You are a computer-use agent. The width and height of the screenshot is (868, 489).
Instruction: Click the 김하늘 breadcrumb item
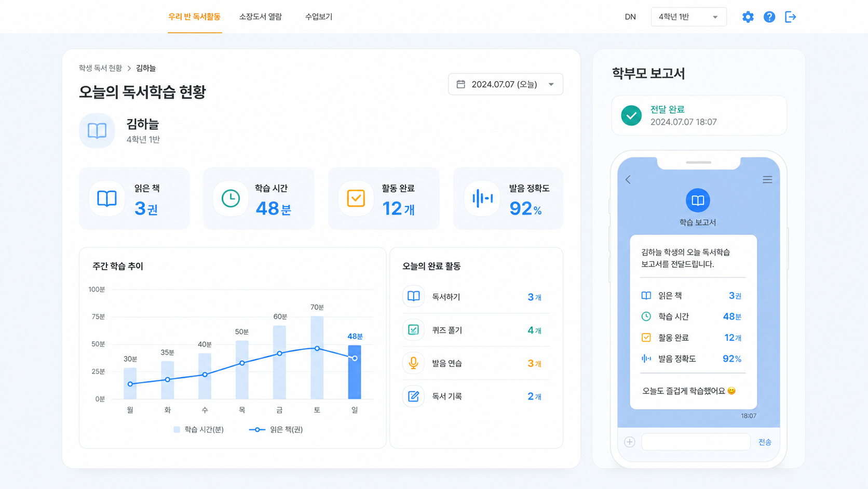click(x=146, y=68)
